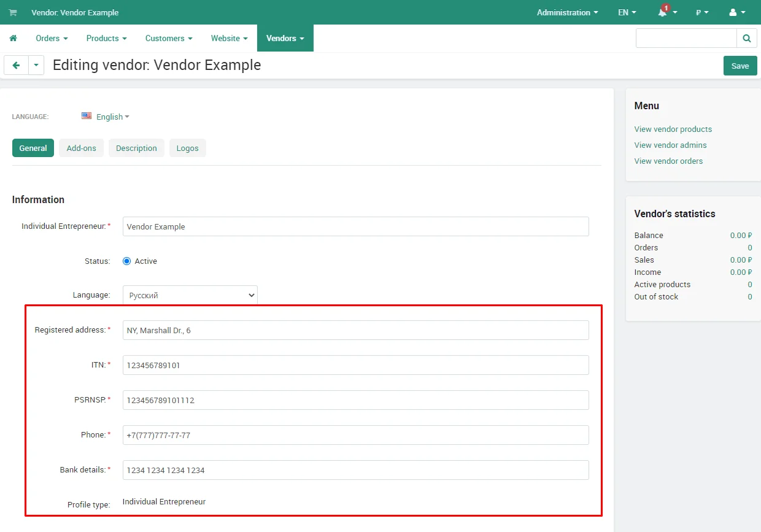This screenshot has width=761, height=532.
Task: Go to the home dashboard icon
Action: [13, 38]
